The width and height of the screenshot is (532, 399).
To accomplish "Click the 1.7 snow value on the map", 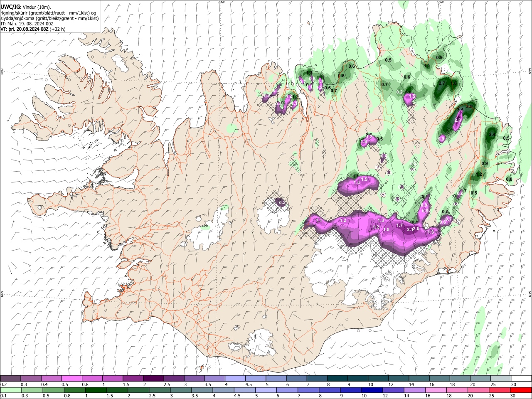I will tap(399, 225).
